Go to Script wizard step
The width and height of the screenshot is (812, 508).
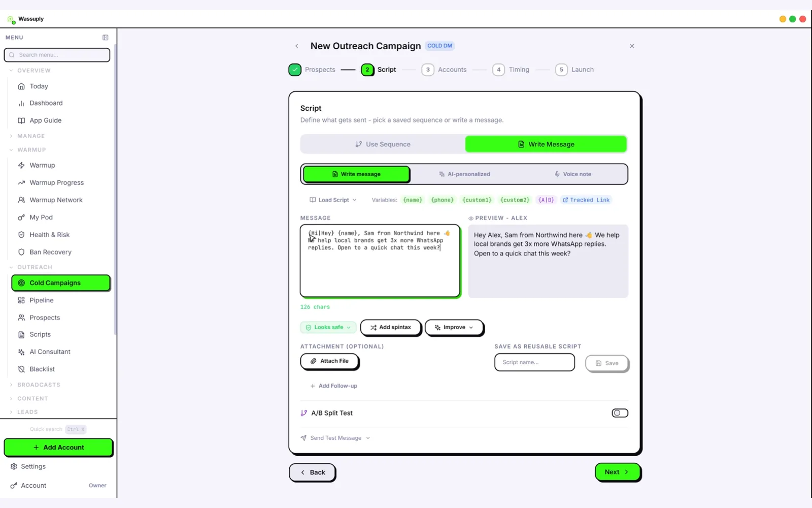(x=379, y=70)
